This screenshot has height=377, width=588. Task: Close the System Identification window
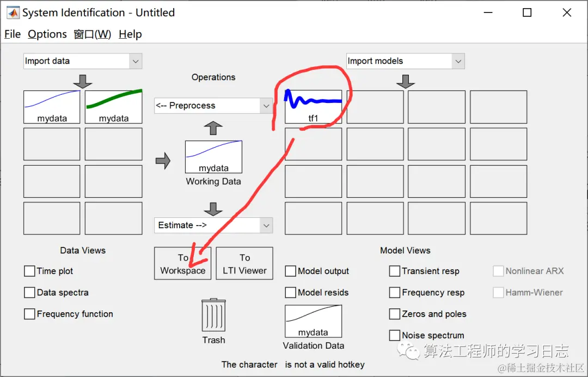(567, 13)
